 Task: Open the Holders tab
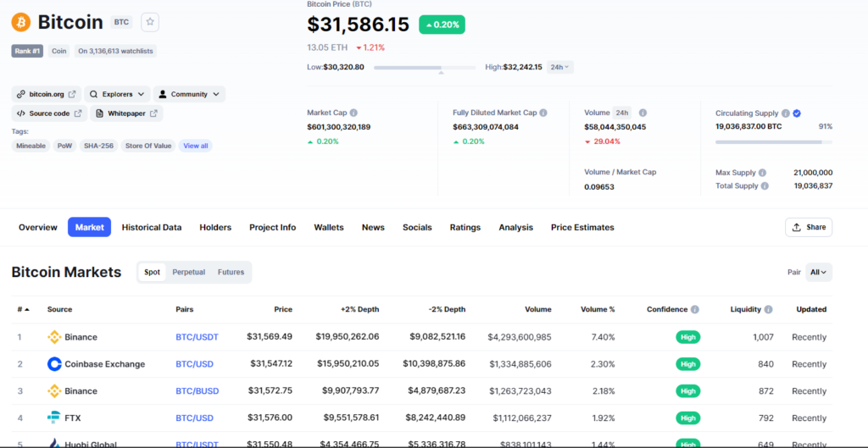(x=215, y=227)
